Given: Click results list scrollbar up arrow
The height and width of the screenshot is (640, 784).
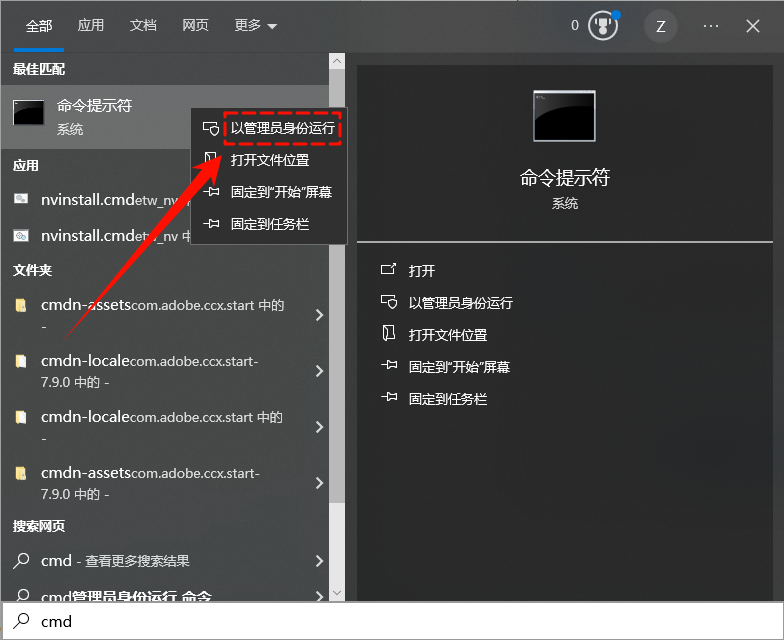Looking at the screenshot, I should click(x=337, y=62).
